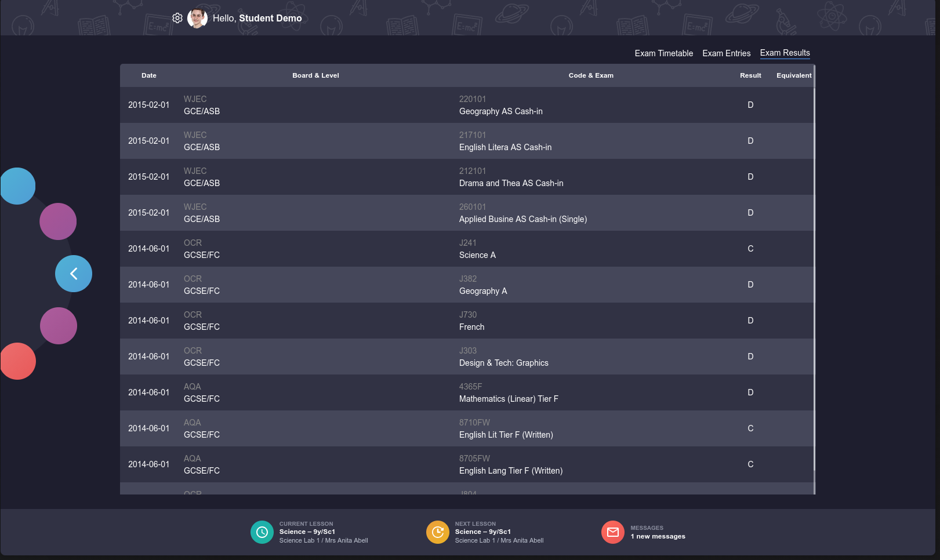Open the 1 new messages link
940x560 pixels.
(x=658, y=536)
